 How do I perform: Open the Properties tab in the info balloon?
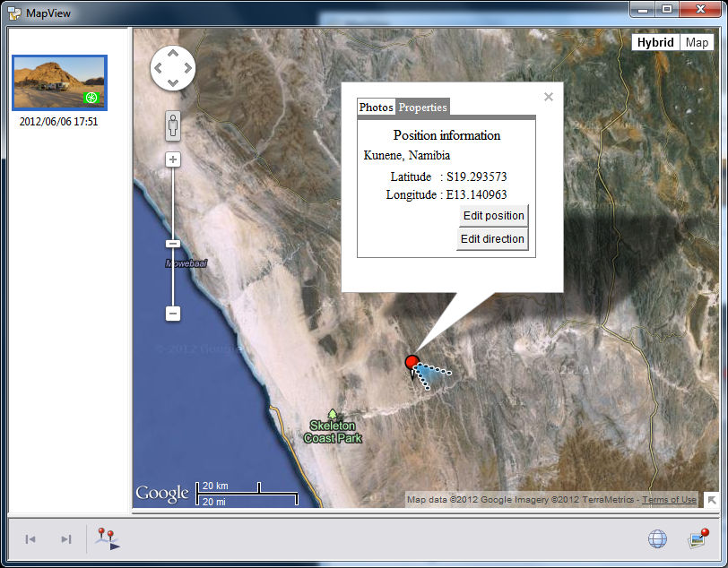(422, 108)
